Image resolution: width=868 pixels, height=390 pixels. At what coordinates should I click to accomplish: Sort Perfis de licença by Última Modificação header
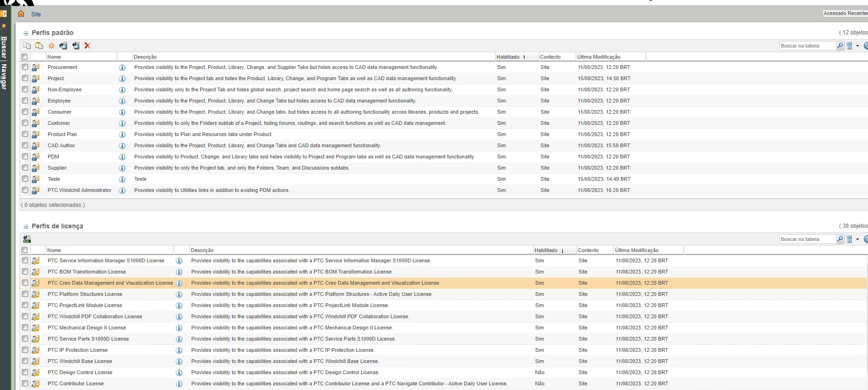tap(648, 250)
